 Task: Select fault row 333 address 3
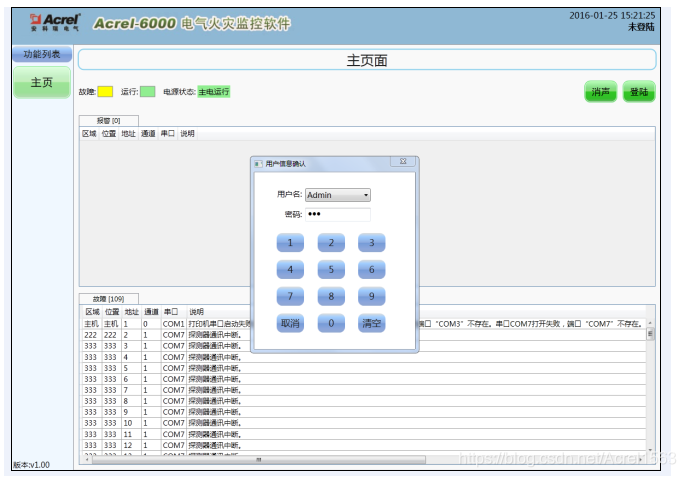[364, 346]
